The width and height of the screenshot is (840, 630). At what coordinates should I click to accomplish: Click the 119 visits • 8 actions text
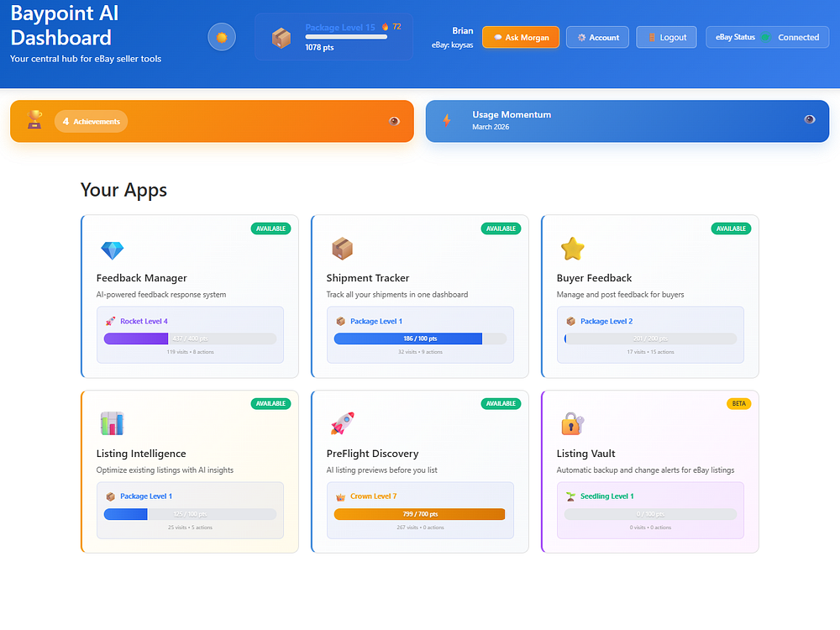click(190, 352)
